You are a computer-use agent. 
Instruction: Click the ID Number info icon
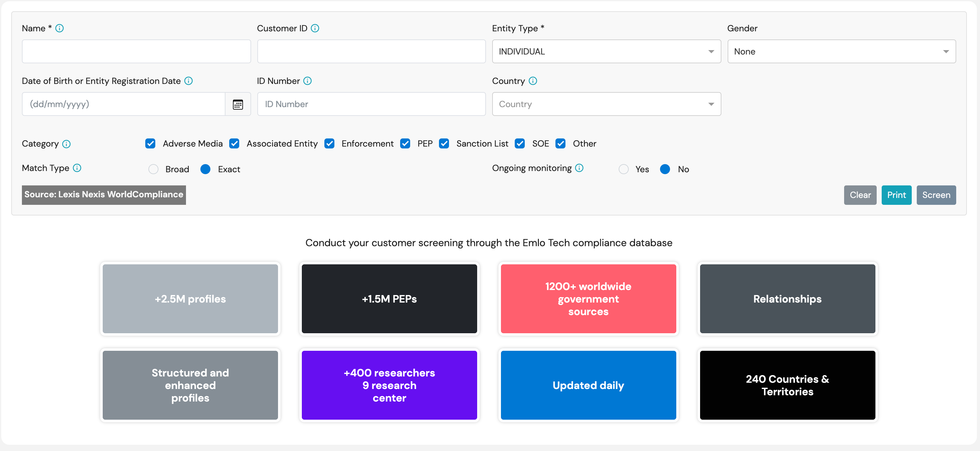click(x=307, y=81)
